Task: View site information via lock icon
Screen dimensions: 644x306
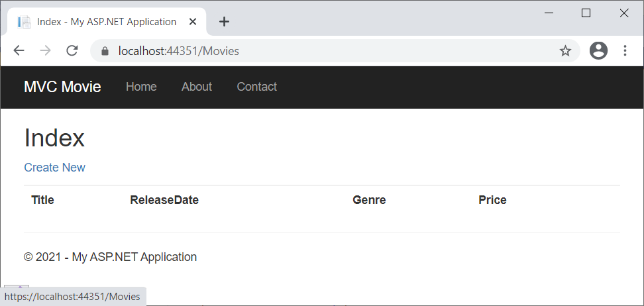Action: click(104, 51)
